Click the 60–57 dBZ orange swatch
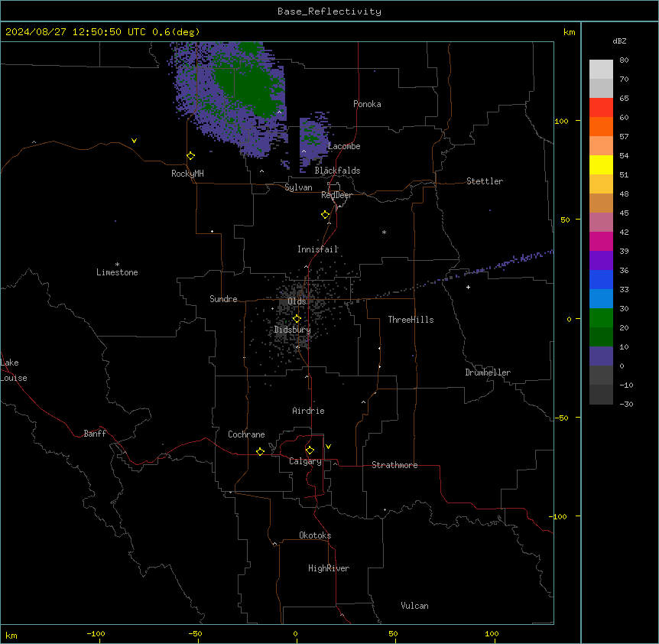Image resolution: width=659 pixels, height=644 pixels. (601, 126)
